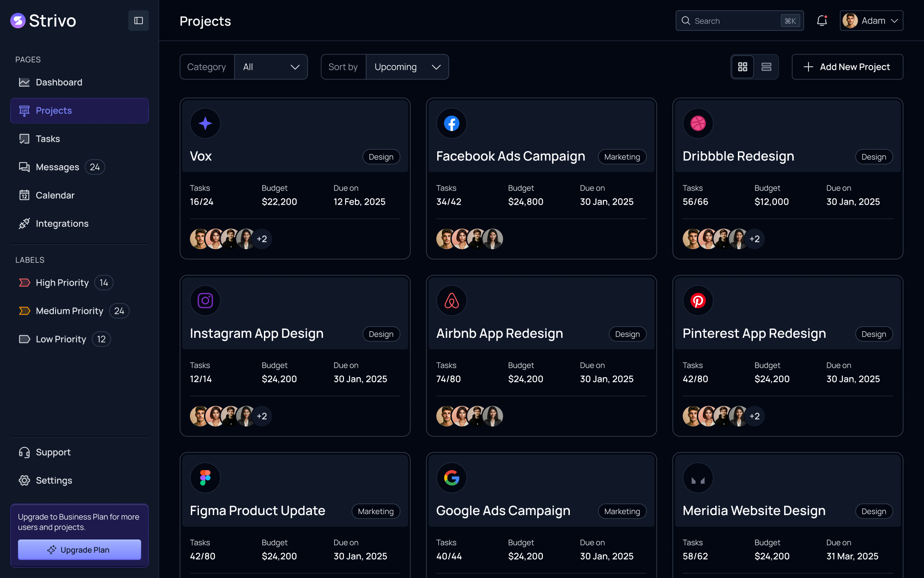Click the Pinterest project logo icon
The width and height of the screenshot is (924, 578).
(x=698, y=301)
